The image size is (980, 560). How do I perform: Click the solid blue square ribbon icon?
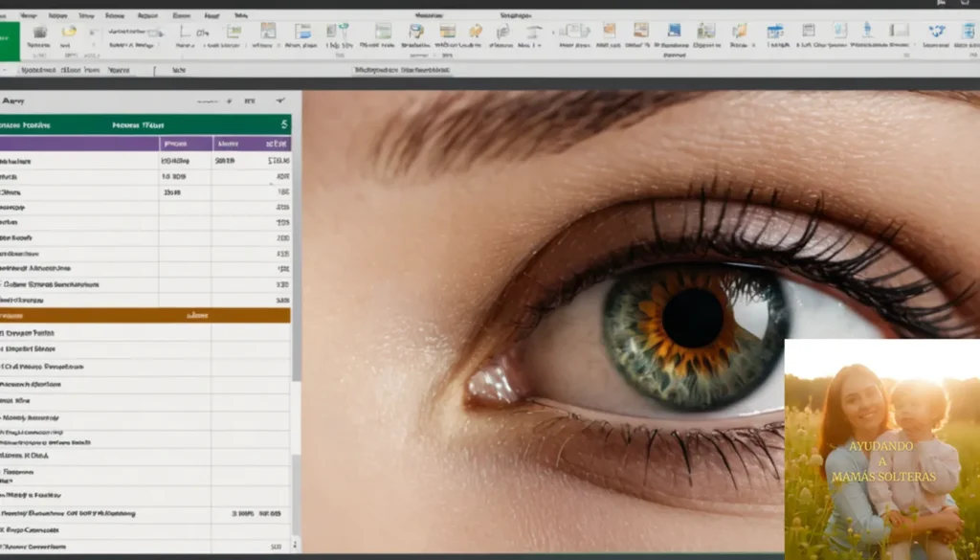[674, 31]
